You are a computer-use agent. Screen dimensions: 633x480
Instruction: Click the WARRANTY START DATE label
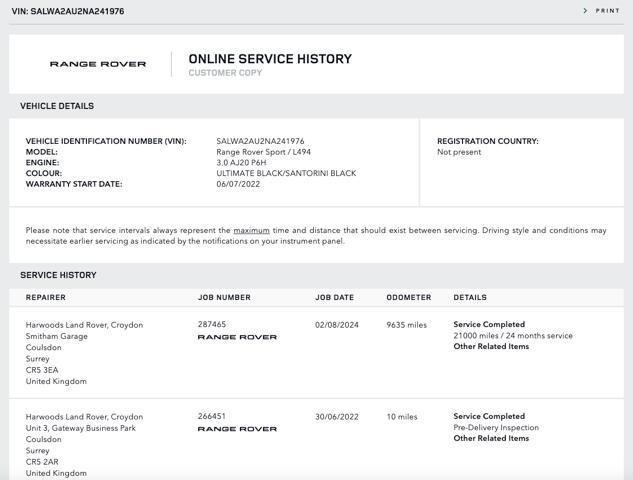click(x=74, y=184)
